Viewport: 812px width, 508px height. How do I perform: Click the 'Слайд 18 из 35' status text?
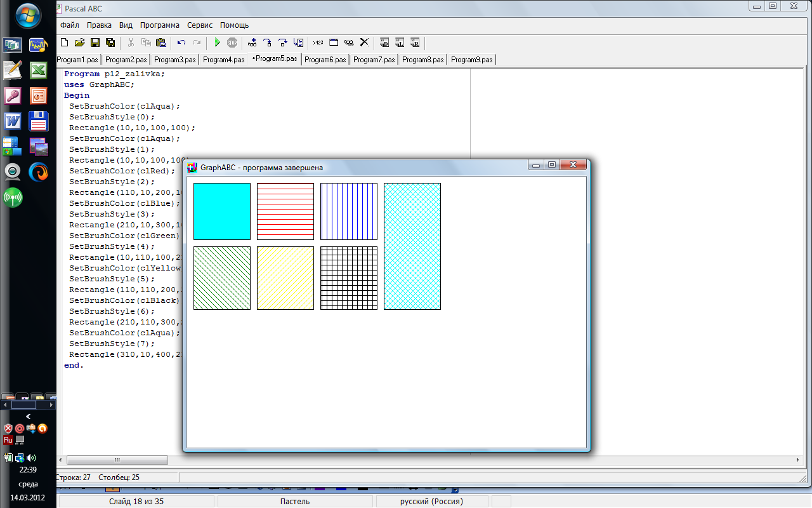click(x=136, y=501)
